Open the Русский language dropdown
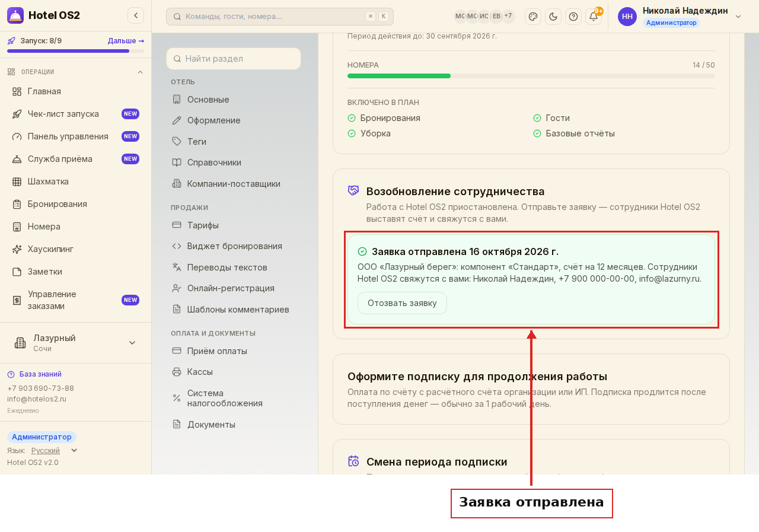 [x=54, y=451]
